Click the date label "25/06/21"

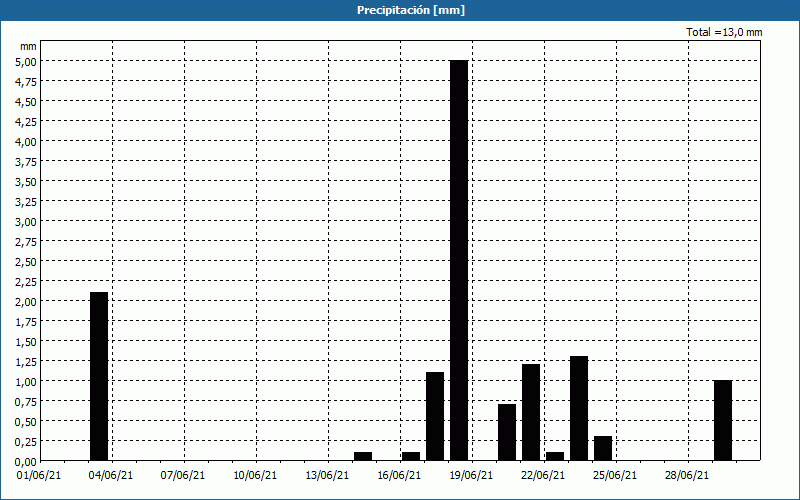click(615, 475)
